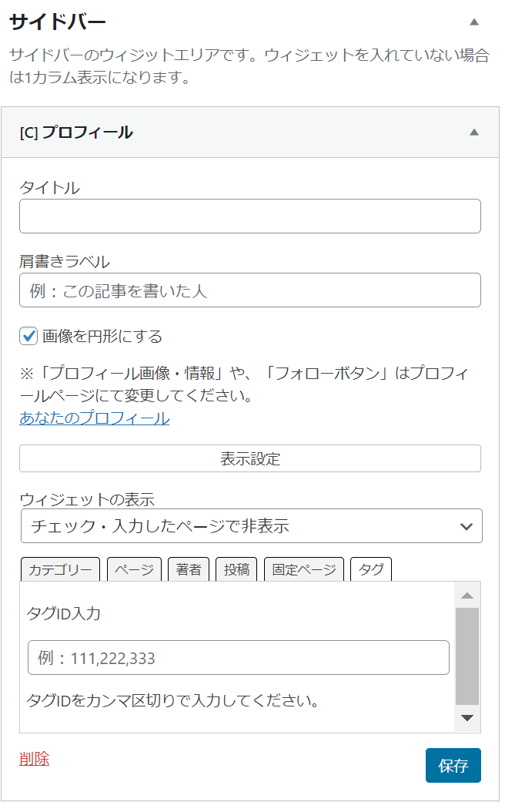Focus the タイトル text field

pos(250,216)
